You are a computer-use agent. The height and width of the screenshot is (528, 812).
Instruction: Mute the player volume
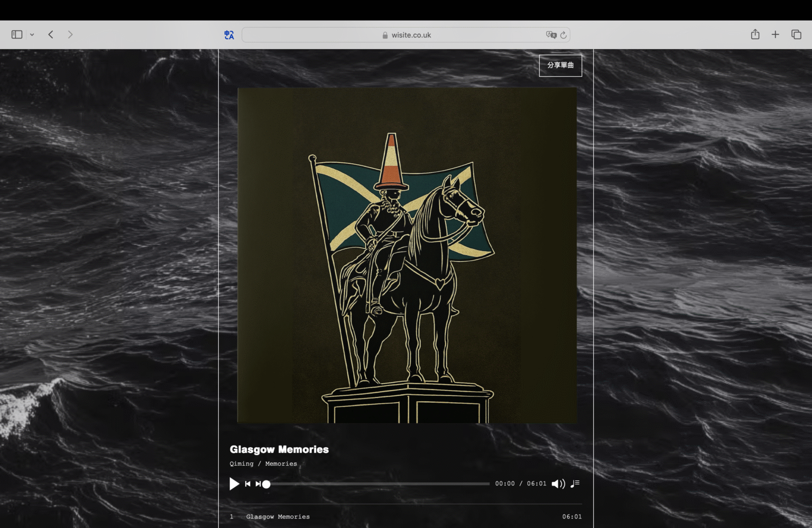pyautogui.click(x=558, y=484)
